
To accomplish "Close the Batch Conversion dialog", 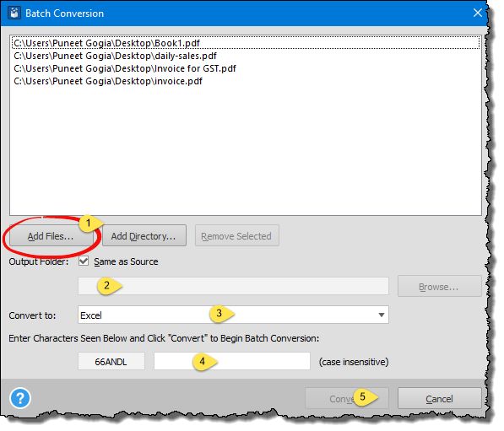I will pyautogui.click(x=478, y=13).
